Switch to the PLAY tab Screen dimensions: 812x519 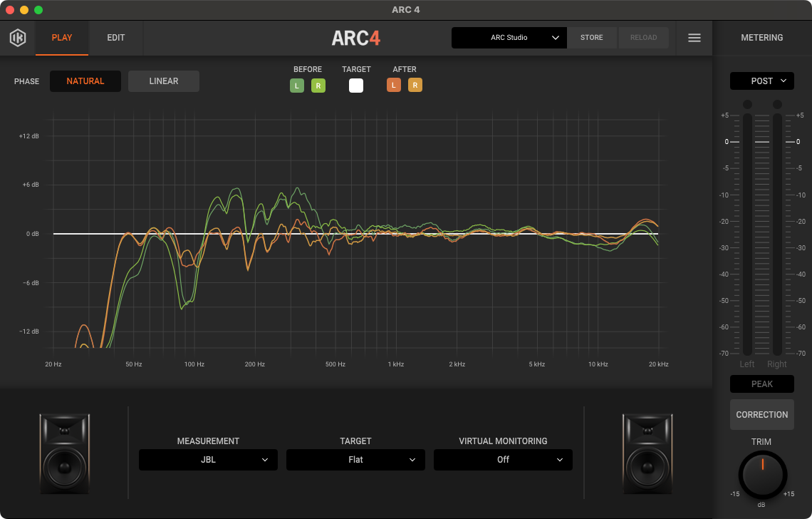pos(62,38)
